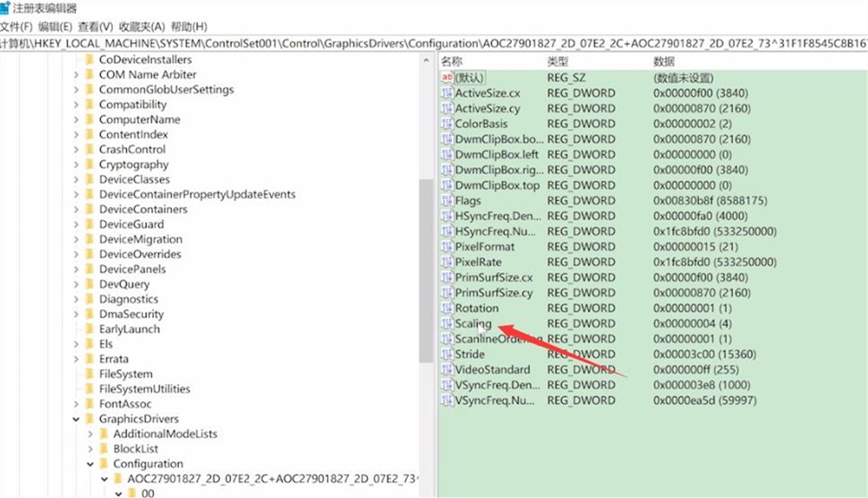Screen dimensions: 868x498
Task: Select the VideoStandard value icon
Action: point(447,370)
